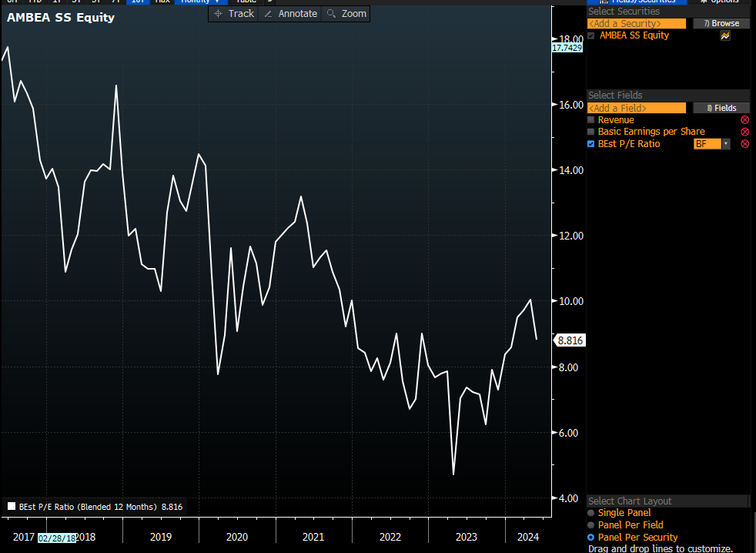Click the AMBEA SS Equity chart title
This screenshot has height=553, width=756.
61,18
